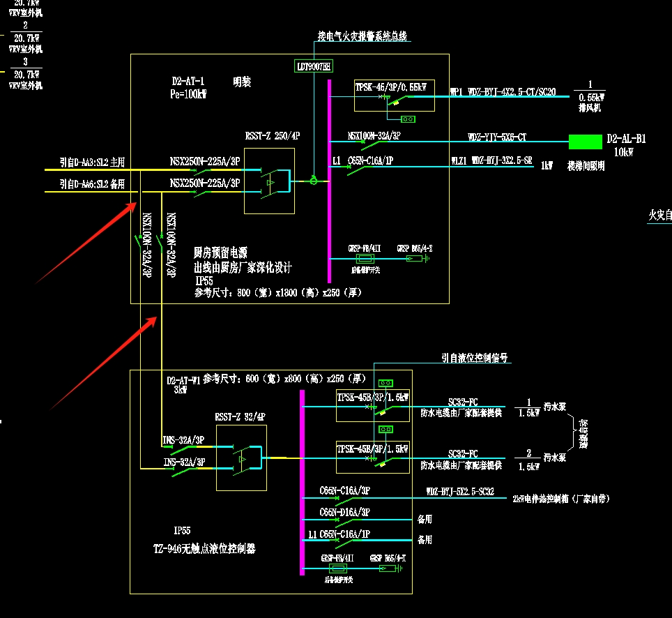Select the '3kW' text under D2-AT-W1
672x618 pixels.
(181, 389)
